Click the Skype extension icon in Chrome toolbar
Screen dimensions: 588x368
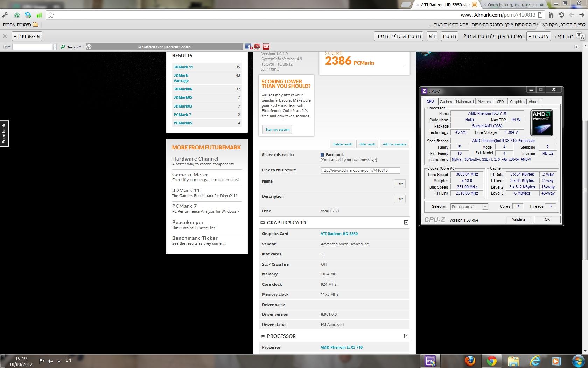tap(28, 15)
